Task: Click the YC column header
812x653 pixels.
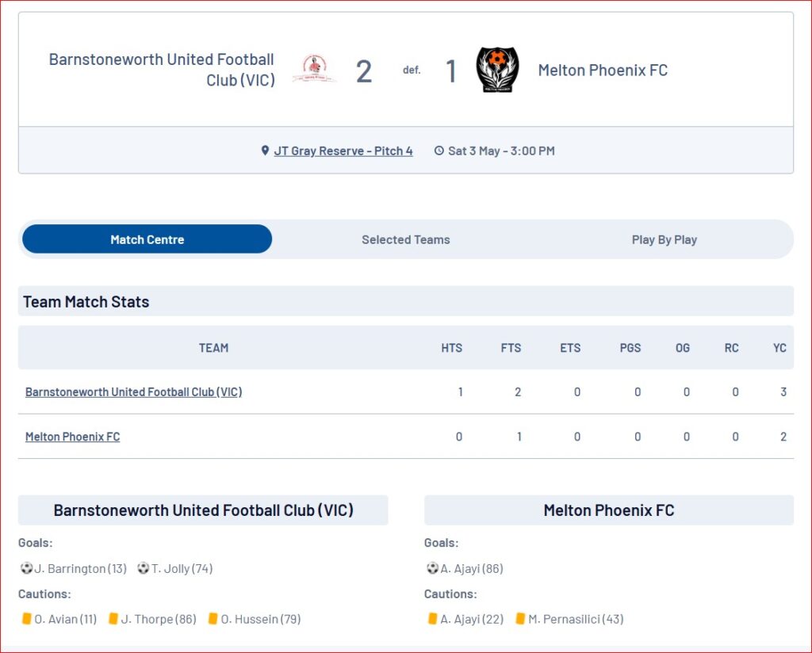Action: (x=779, y=348)
